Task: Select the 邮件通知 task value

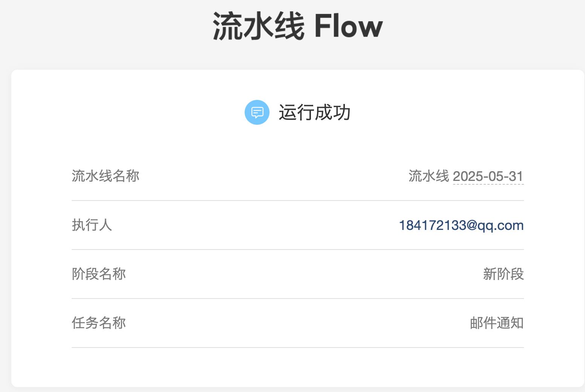Action: click(x=496, y=323)
